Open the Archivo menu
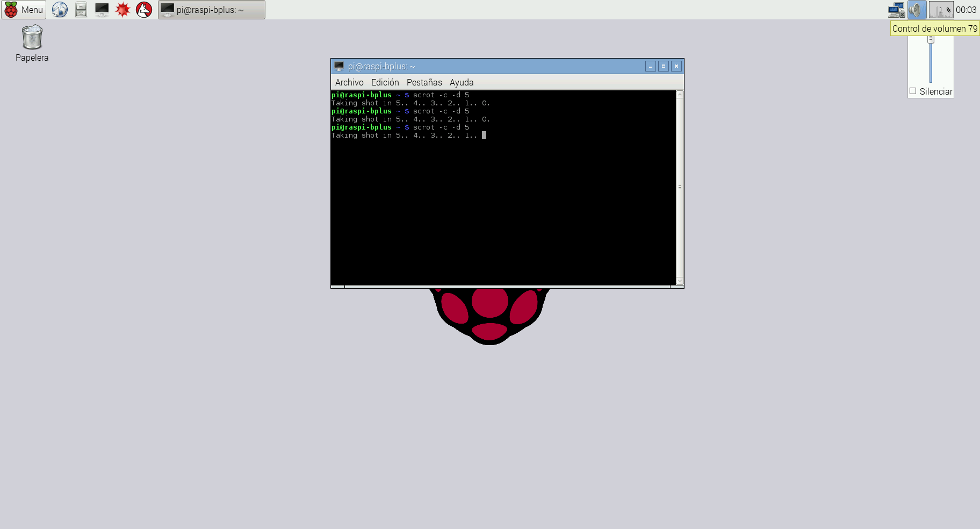This screenshot has width=980, height=529. tap(349, 82)
